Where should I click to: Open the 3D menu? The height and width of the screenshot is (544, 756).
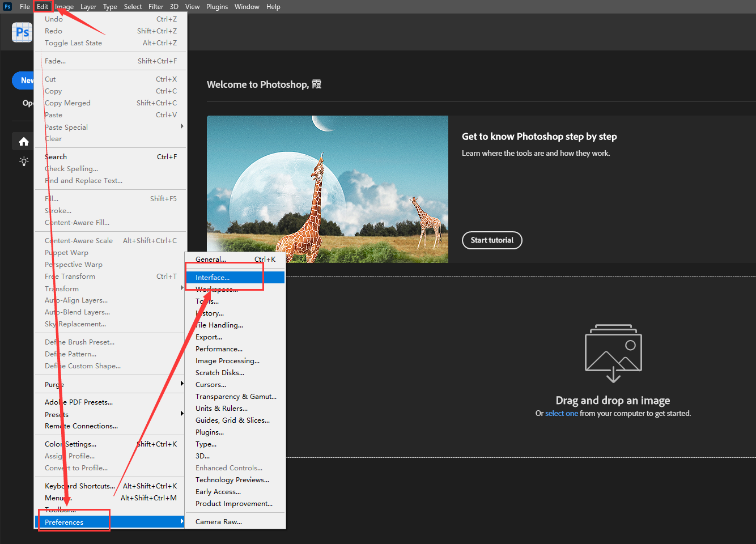point(174,7)
